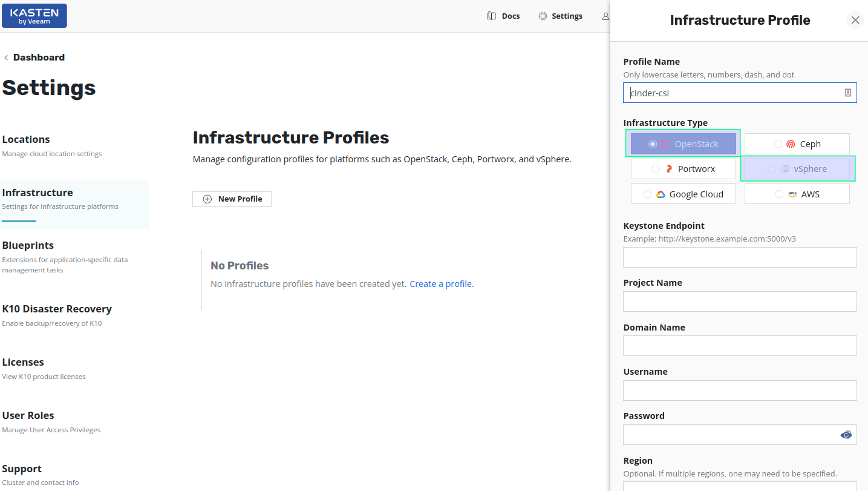The height and width of the screenshot is (491, 868).
Task: Go back via the Dashboard link
Action: click(39, 58)
